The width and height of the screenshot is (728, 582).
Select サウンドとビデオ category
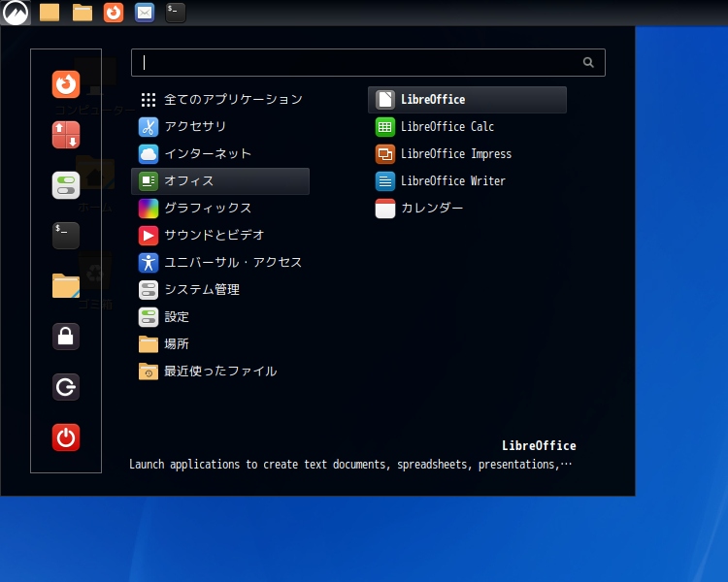click(220, 236)
